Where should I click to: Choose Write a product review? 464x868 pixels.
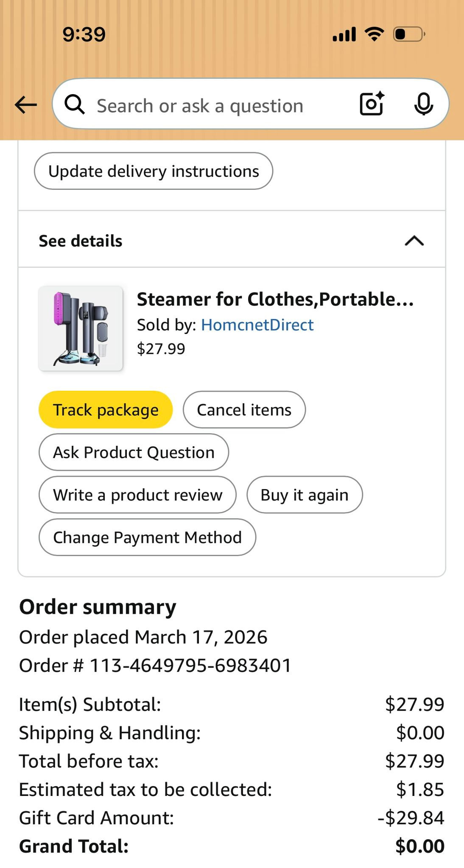pyautogui.click(x=137, y=495)
